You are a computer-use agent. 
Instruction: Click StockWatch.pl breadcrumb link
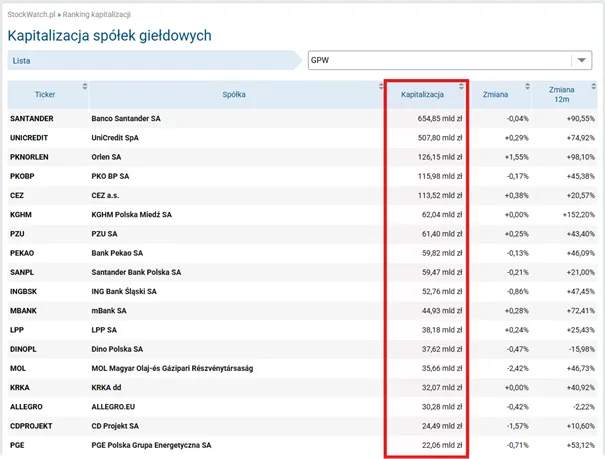[32, 15]
